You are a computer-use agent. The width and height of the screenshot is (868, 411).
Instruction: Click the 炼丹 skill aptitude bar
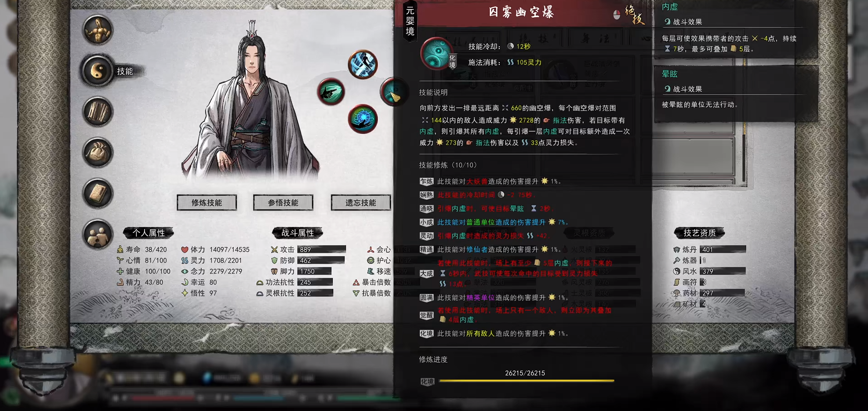tap(723, 249)
